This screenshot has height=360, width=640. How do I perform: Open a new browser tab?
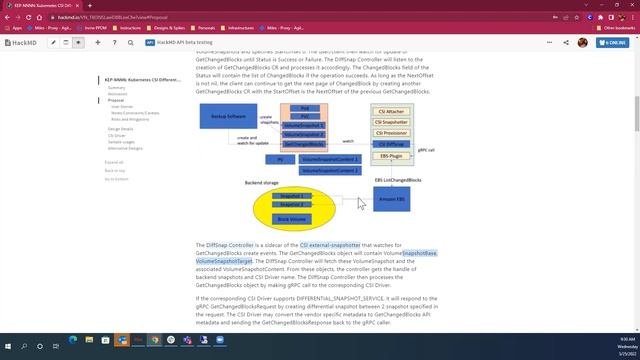(90, 6)
